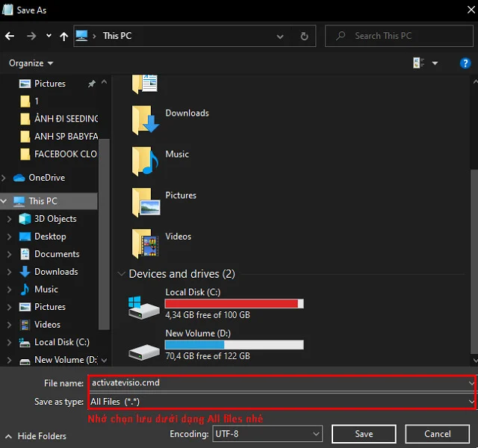Select the Videos folder in main pane
This screenshot has height=448, width=478.
[x=161, y=243]
